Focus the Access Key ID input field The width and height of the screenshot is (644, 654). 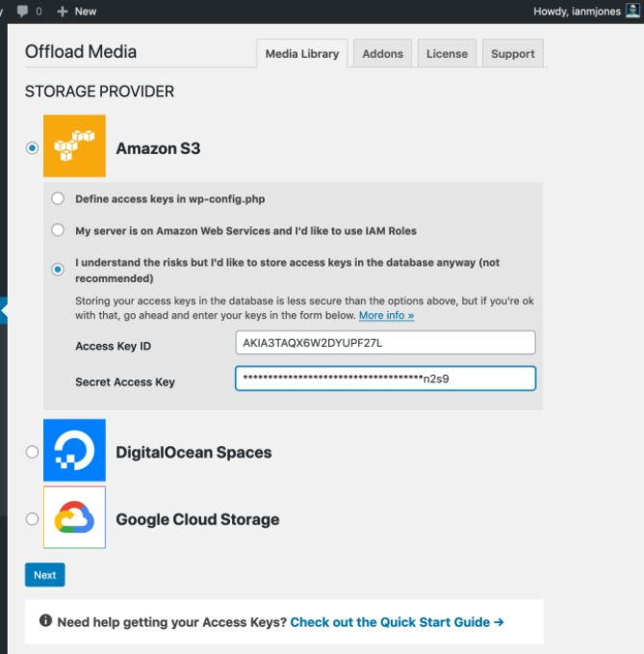386,343
